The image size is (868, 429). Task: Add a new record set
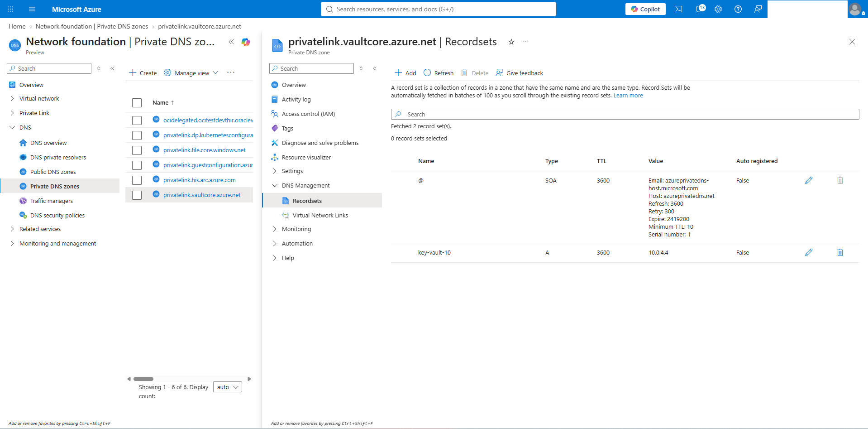click(x=405, y=73)
